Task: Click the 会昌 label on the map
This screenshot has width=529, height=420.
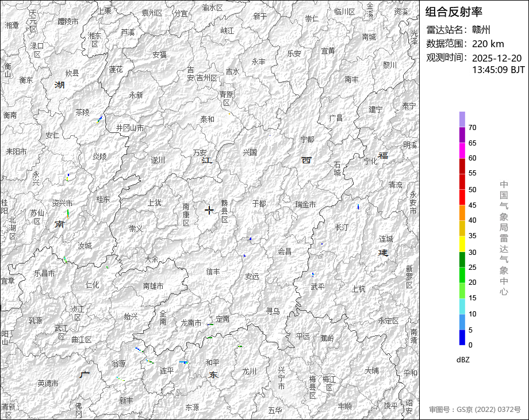Action: click(285, 251)
